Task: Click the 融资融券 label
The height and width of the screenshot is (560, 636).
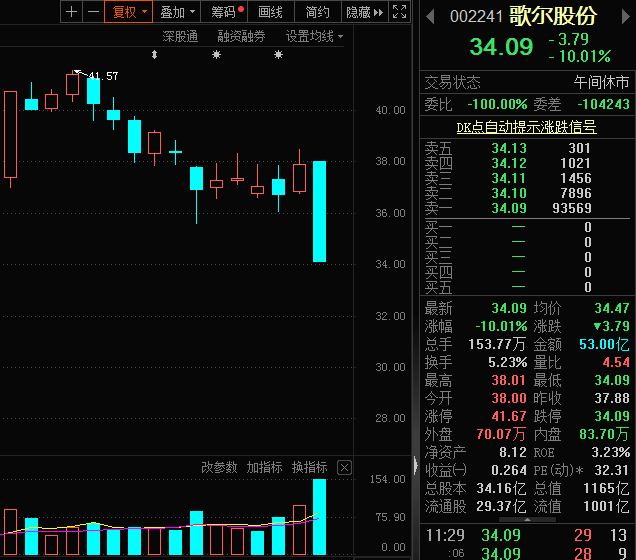Action: [241, 36]
